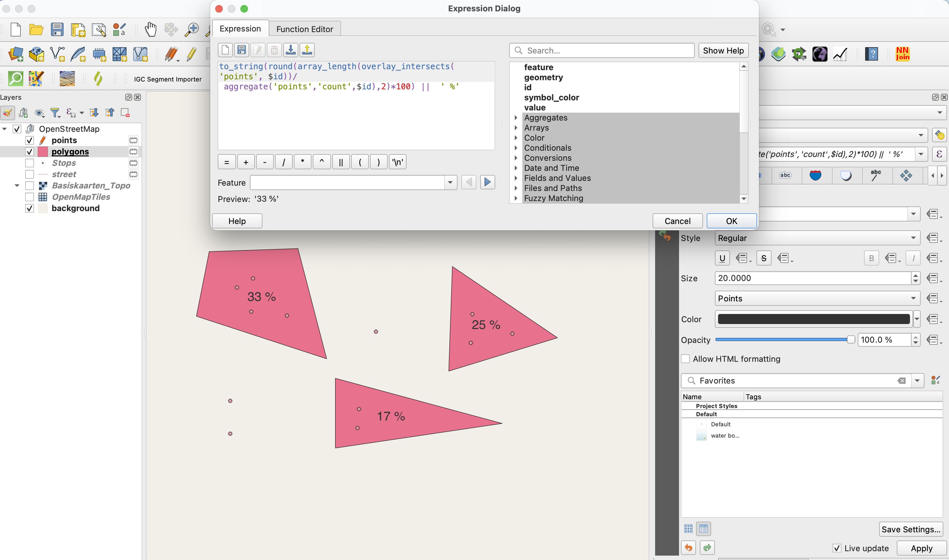Expand Fields and Values group
Image resolution: width=949 pixels, height=560 pixels.
point(516,178)
